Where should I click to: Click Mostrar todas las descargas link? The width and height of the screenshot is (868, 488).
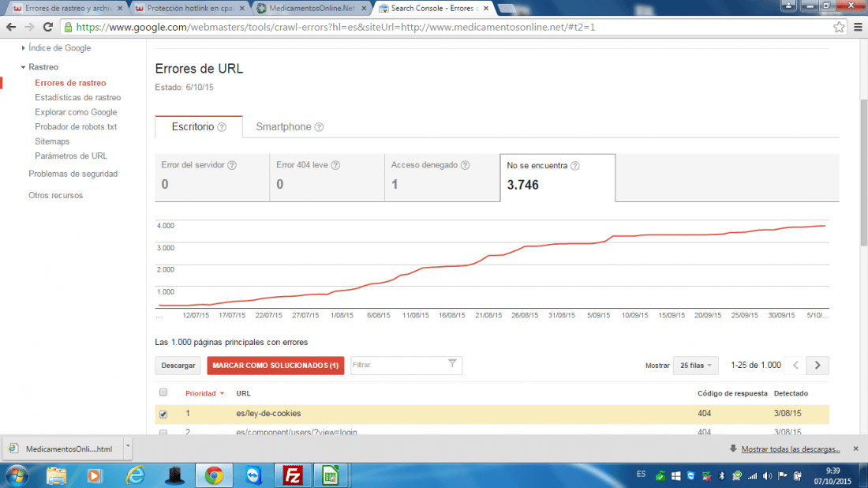pos(791,449)
